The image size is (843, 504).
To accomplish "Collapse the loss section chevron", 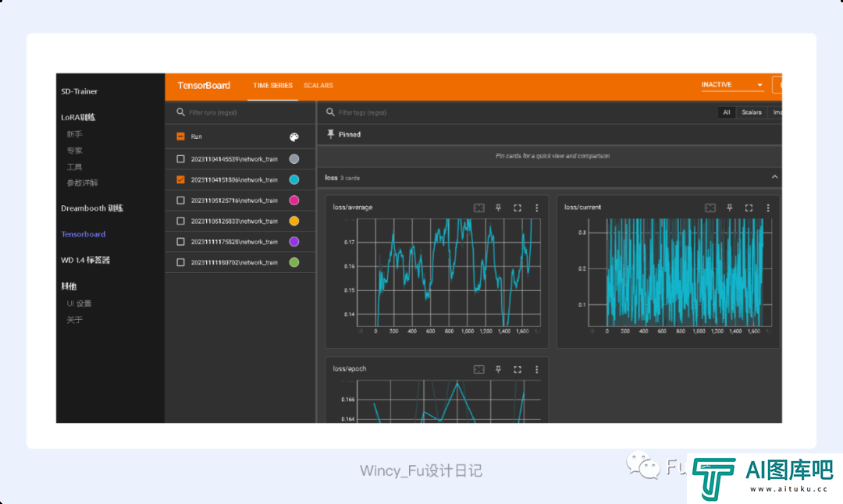I will coord(774,177).
